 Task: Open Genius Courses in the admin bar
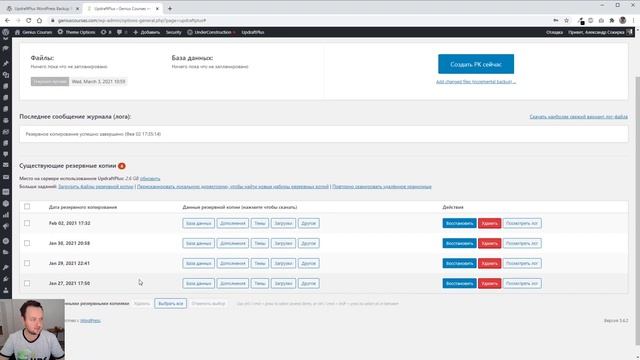coord(33,32)
